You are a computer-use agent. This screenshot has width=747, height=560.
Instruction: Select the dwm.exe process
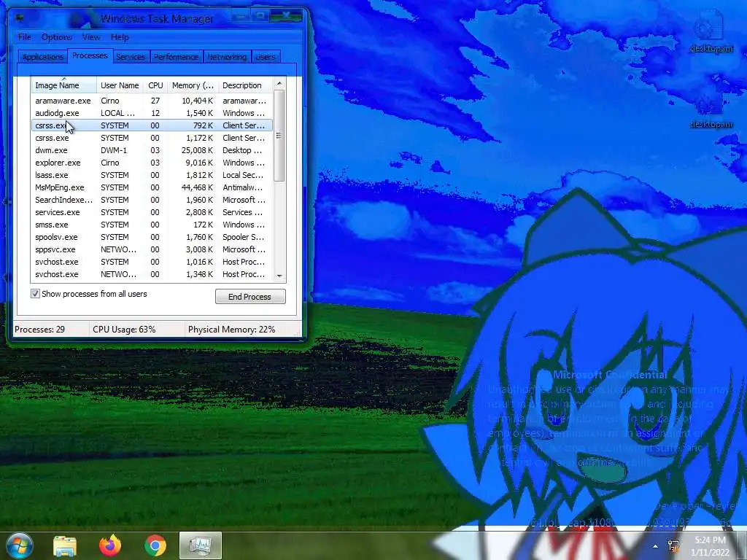152,150
